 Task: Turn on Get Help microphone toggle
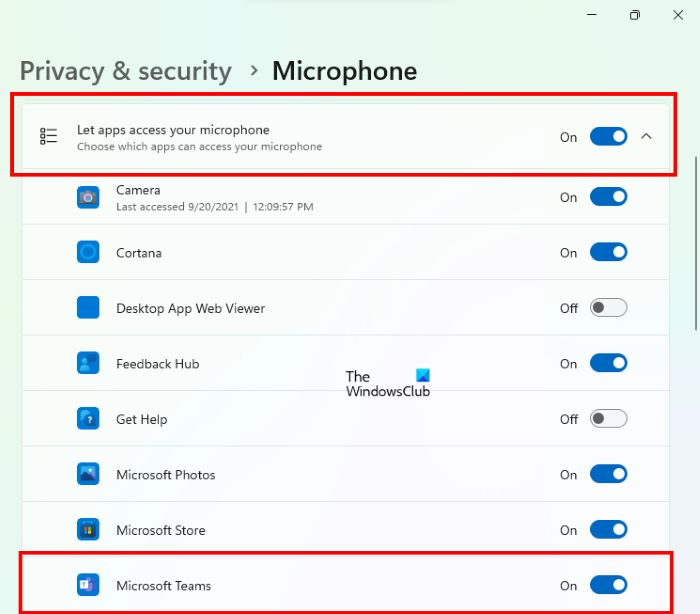point(608,419)
